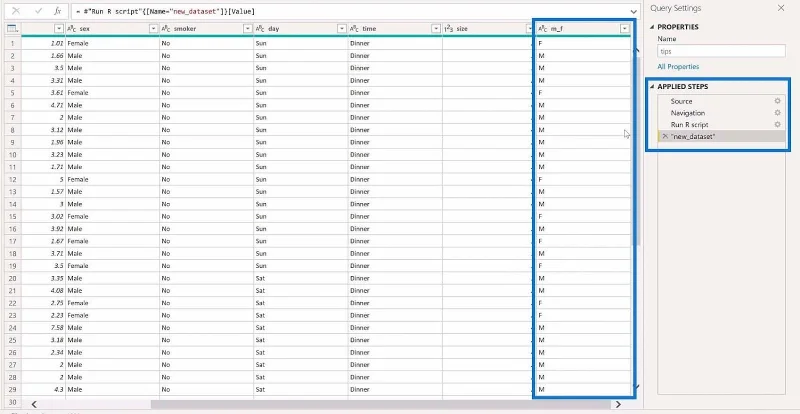Click the horizontal scrollbar thumb
This screenshot has height=414, width=800.
[380, 404]
